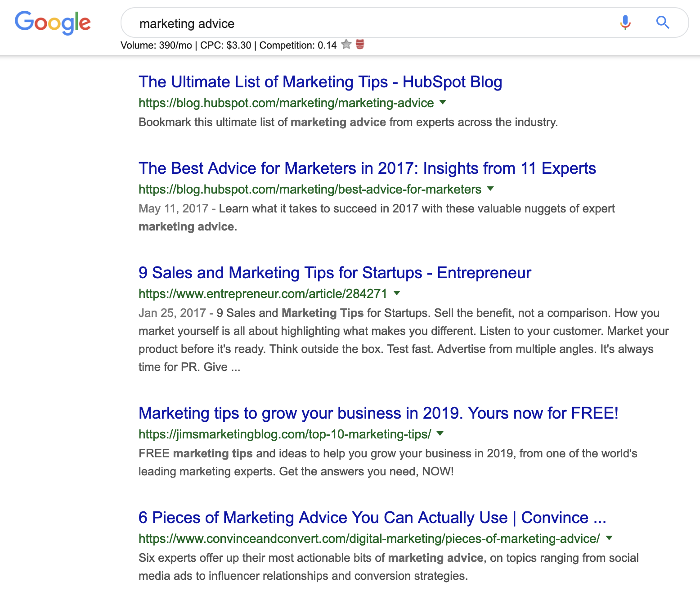Viewport: 700px width, 605px height.
Task: Click the 'May 11, 2017' date text
Action: (173, 208)
